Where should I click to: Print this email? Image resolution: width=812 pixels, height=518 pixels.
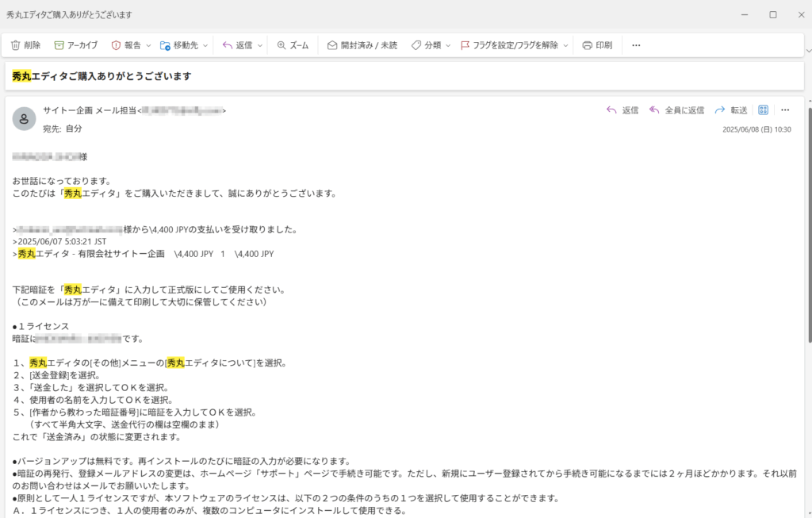click(597, 45)
